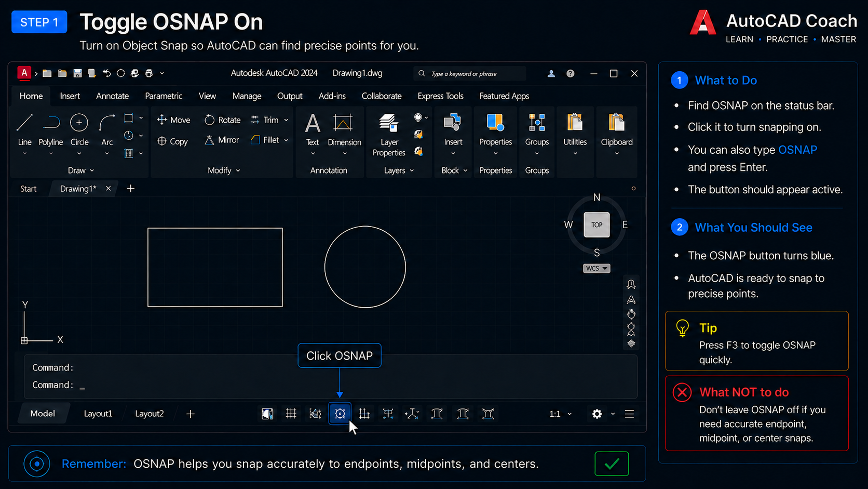Screen dimensions: 868x489
Task: Click the workspace settings gear icon
Action: pos(597,414)
